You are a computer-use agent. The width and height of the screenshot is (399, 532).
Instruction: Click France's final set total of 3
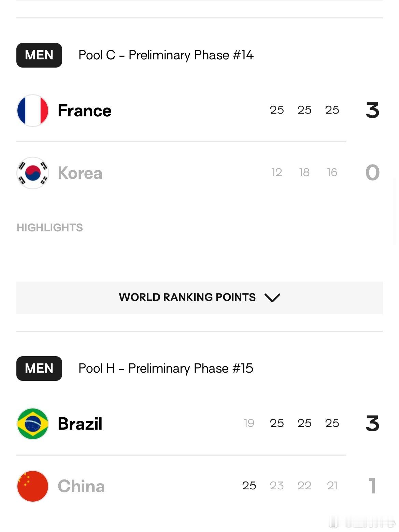(372, 110)
